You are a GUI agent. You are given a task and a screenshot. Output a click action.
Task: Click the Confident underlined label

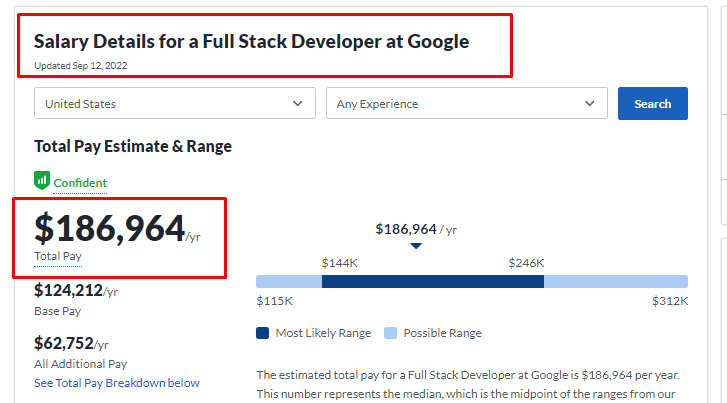coord(80,183)
